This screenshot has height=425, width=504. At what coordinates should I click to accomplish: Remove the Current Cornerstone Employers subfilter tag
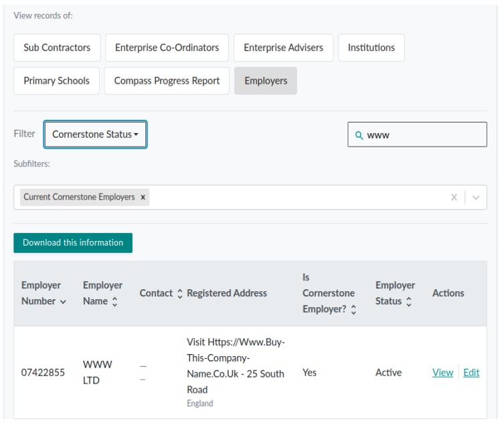coord(143,197)
